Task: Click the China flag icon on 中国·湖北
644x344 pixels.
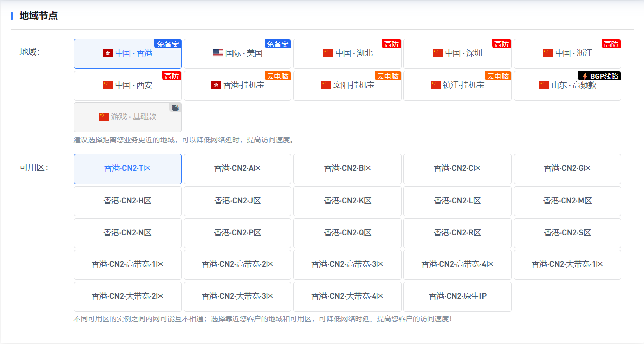Action: click(x=328, y=53)
